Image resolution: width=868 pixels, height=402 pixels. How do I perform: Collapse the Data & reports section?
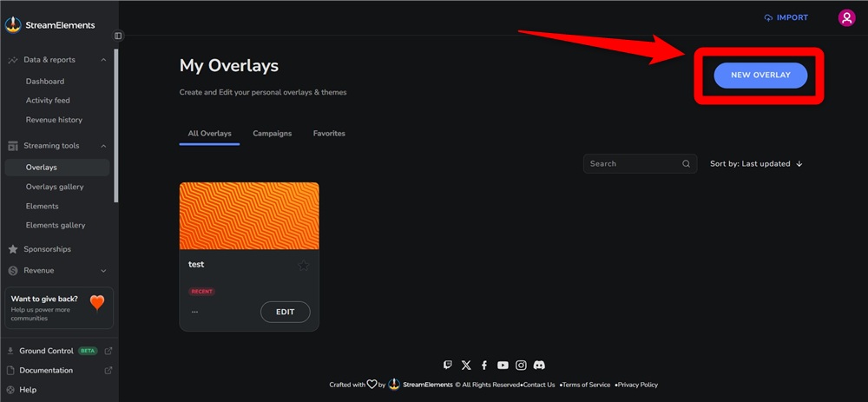coord(103,60)
